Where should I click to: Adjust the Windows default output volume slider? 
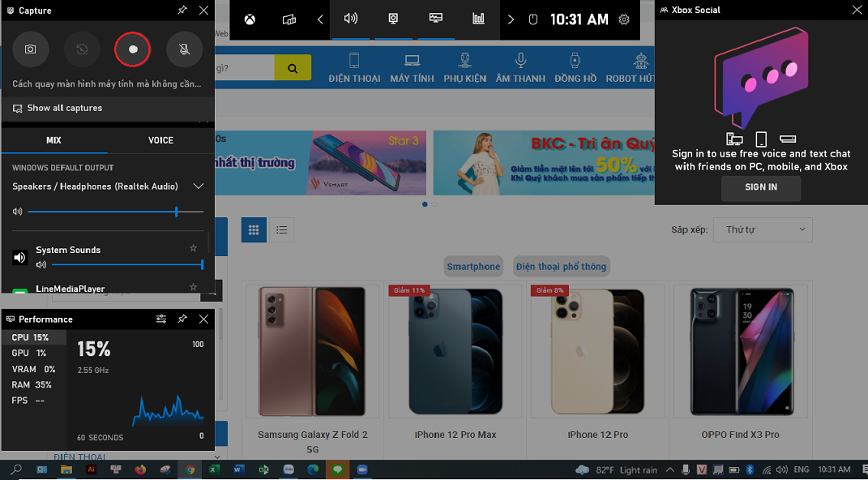point(116,212)
